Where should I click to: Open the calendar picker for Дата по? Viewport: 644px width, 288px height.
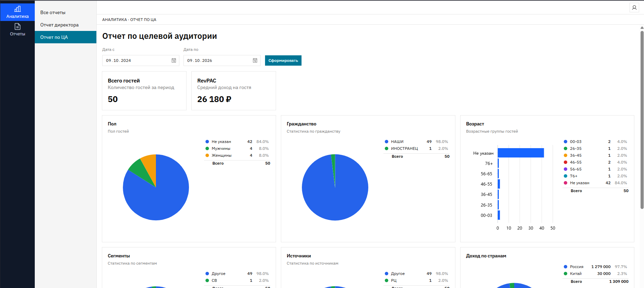click(255, 60)
